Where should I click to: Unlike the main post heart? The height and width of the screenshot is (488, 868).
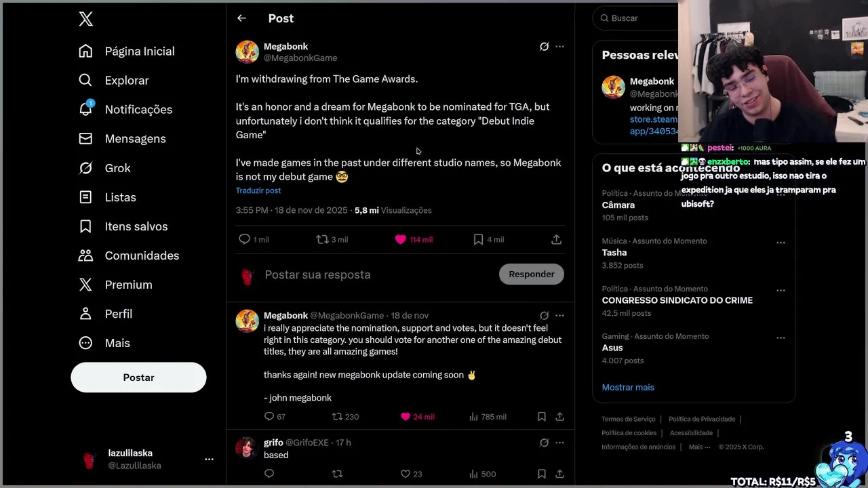(x=401, y=239)
